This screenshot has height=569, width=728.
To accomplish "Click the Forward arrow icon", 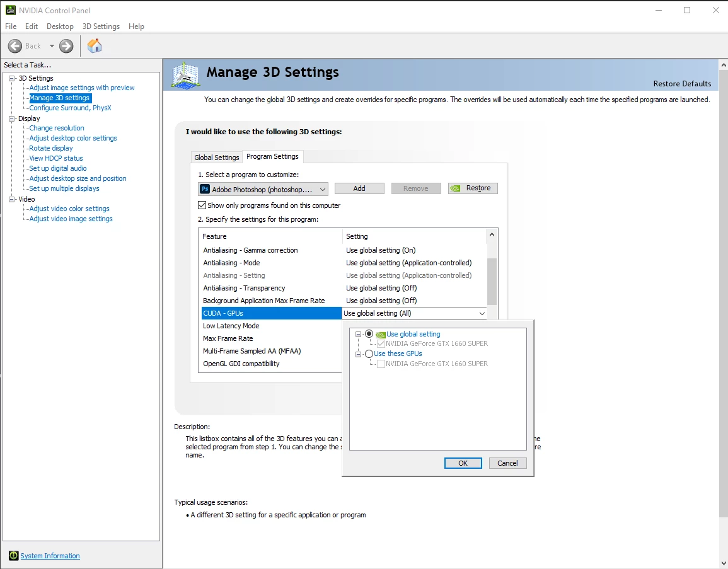I will point(66,46).
